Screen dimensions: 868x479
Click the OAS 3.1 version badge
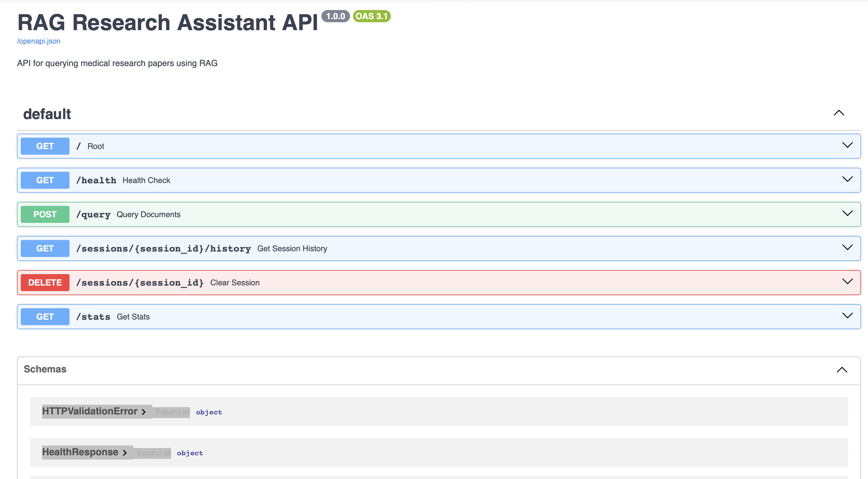(372, 16)
